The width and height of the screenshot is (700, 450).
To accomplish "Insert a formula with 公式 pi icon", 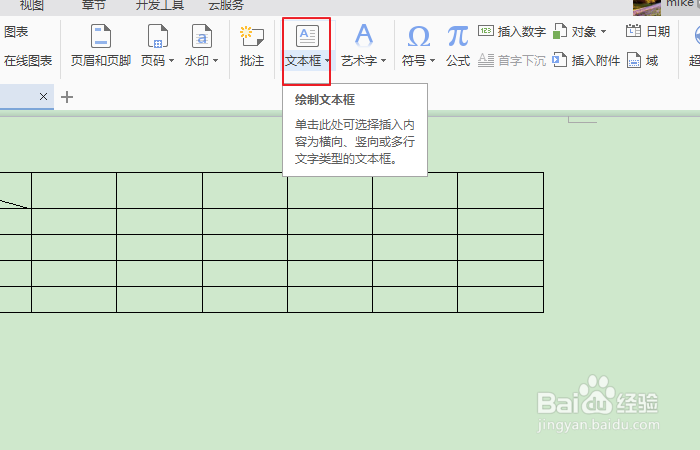I will 458,36.
